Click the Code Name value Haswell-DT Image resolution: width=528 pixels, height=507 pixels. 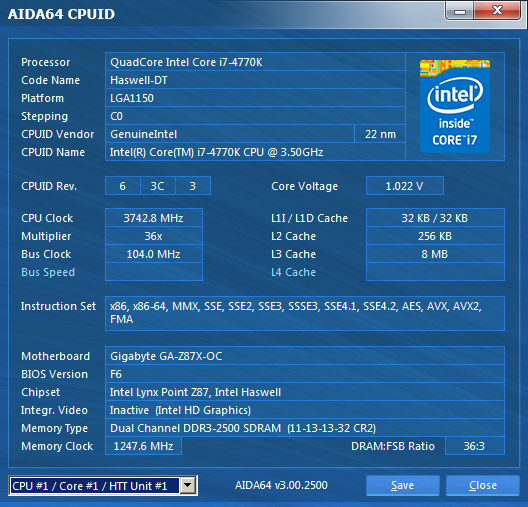click(255, 80)
